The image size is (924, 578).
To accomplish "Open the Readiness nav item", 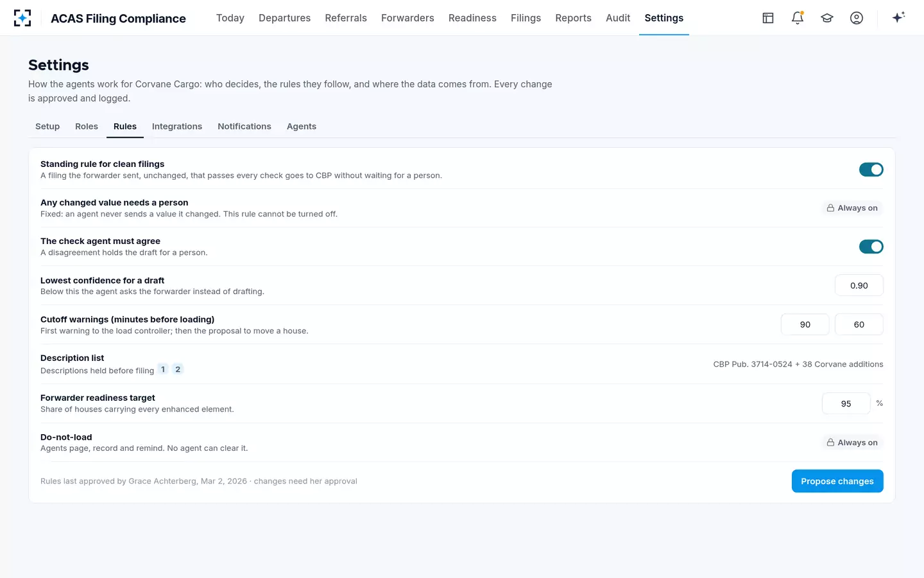I will pyautogui.click(x=472, y=18).
